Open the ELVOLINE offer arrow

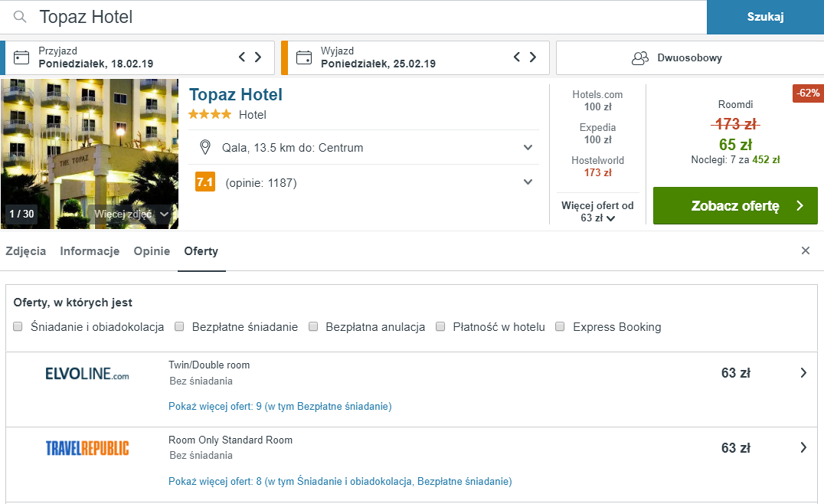pos(803,372)
